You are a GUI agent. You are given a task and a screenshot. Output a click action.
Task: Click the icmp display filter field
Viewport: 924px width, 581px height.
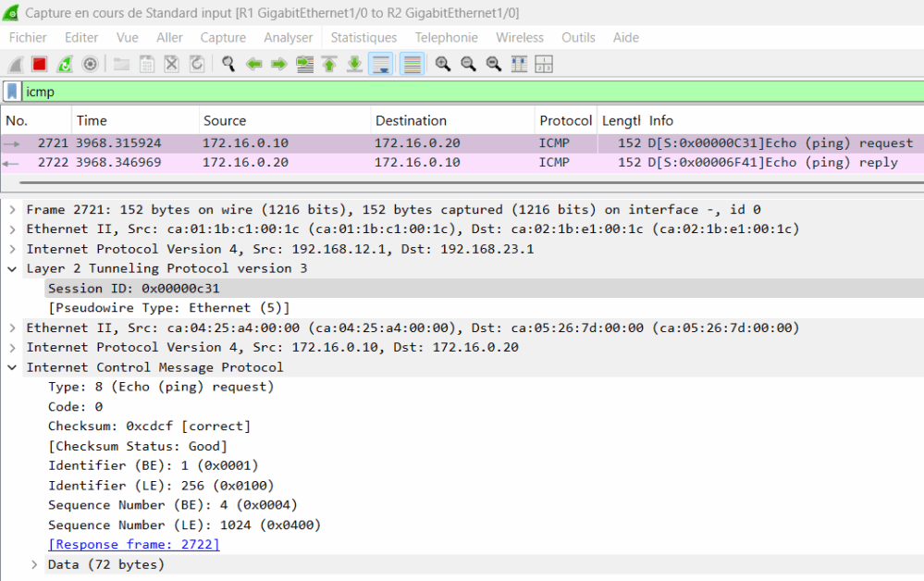tap(473, 92)
